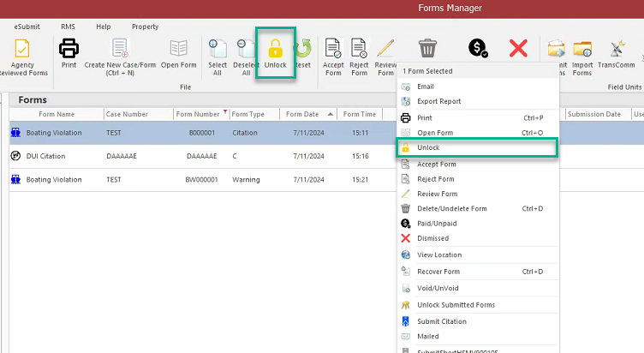Click the Accept Form ribbon icon
Image resolution: width=644 pixels, height=353 pixels.
[x=332, y=51]
